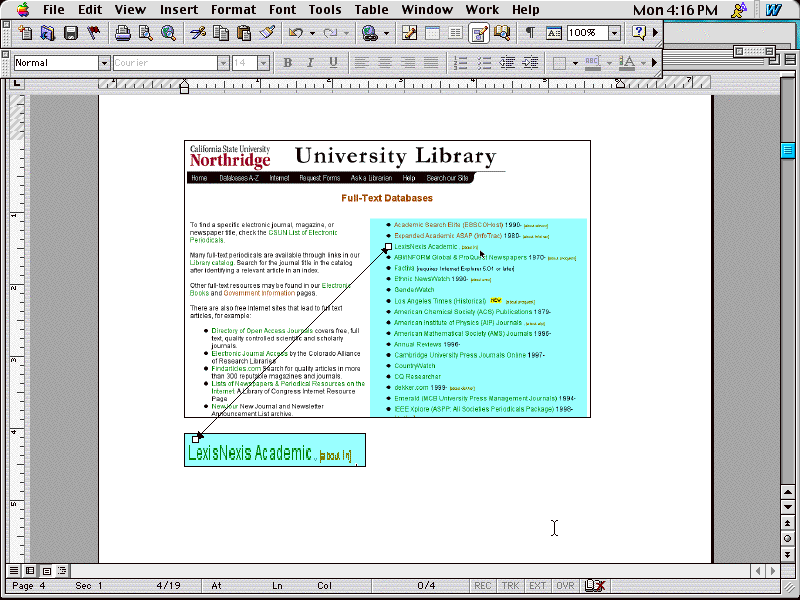Viewport: 800px width, 600px height.
Task: Open the Borders dropdown arrow
Action: click(x=576, y=63)
